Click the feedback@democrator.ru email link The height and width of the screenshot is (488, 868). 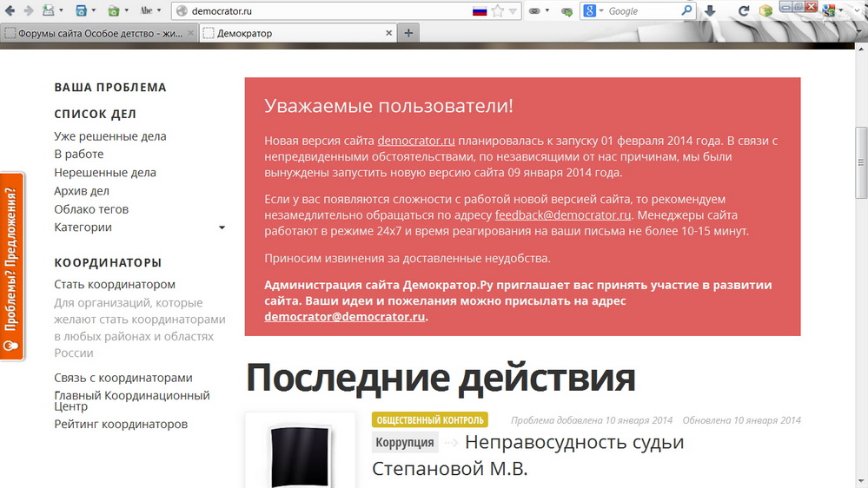[563, 215]
